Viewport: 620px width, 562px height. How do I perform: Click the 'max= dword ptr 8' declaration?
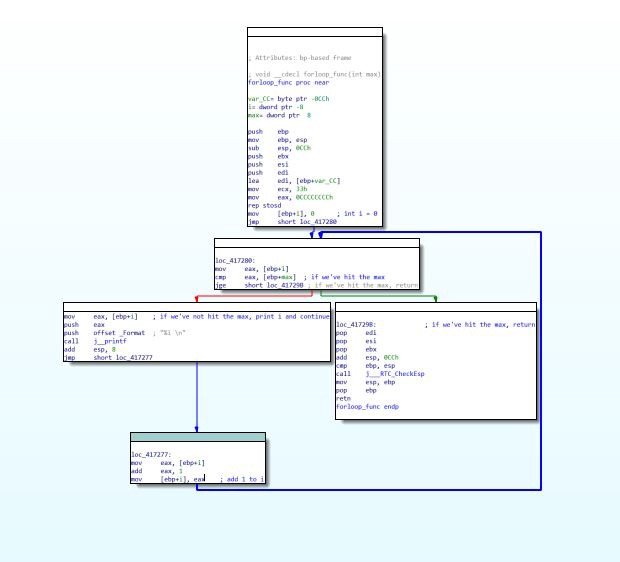(279, 115)
